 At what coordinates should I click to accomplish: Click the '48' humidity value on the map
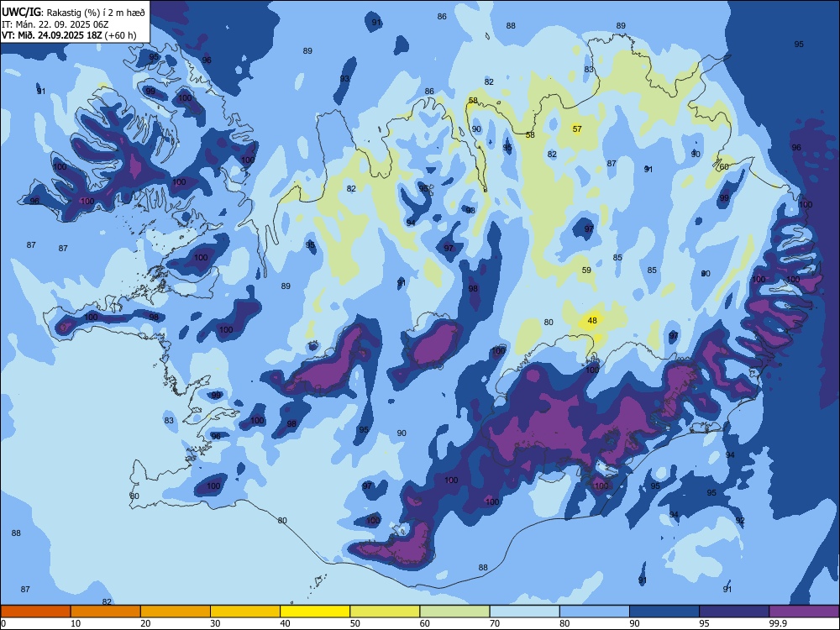point(592,320)
